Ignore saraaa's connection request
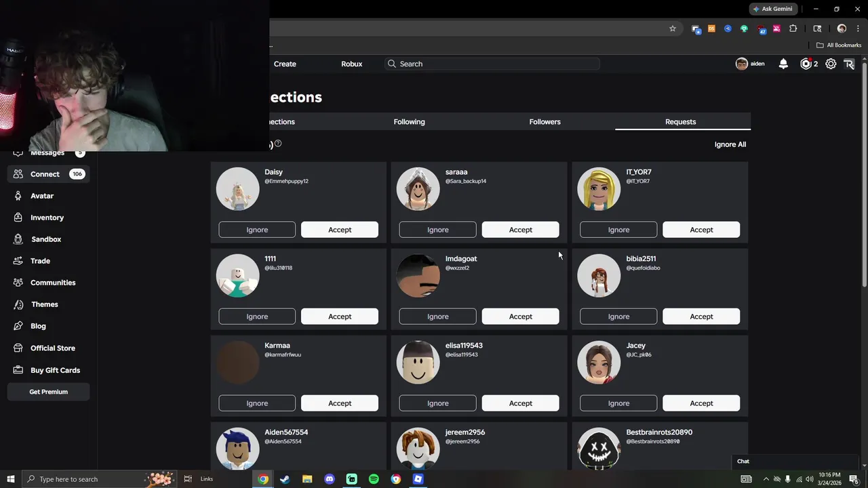868x488 pixels. 437,230
